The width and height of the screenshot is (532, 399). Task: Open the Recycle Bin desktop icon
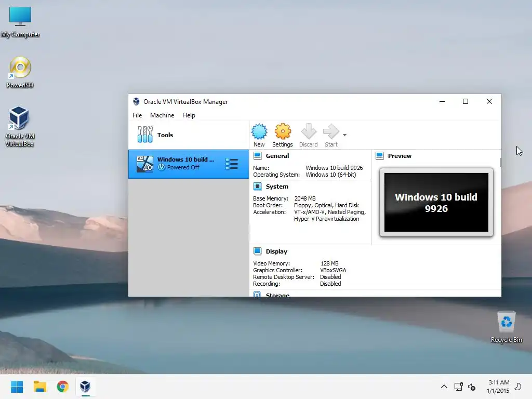506,327
